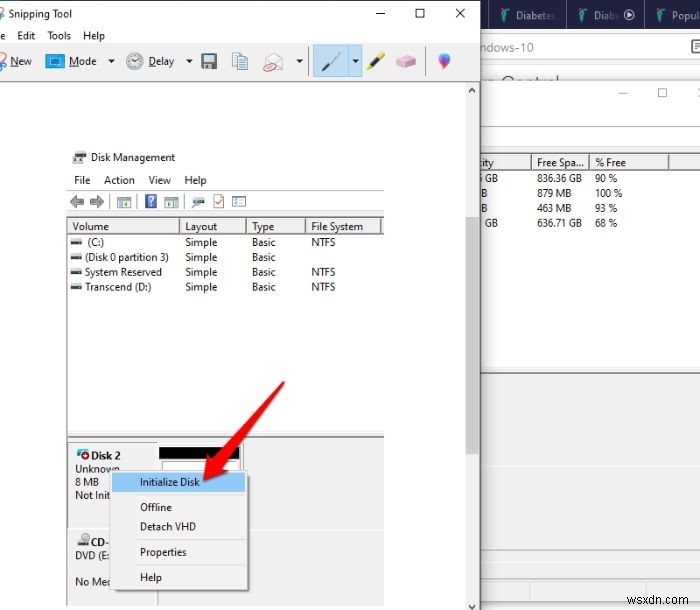Choose Offline from the context menu
Viewport: 700px width, 610px height.
[x=179, y=507]
